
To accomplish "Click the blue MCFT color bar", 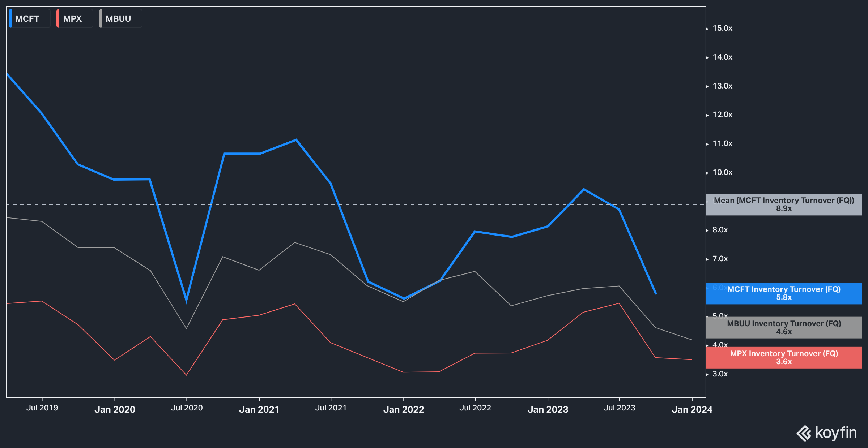I will pyautogui.click(x=10, y=19).
